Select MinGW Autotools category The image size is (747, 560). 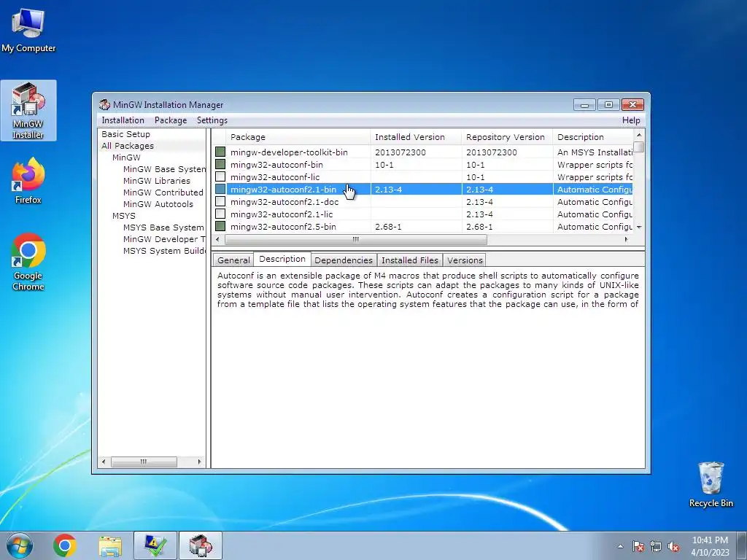pyautogui.click(x=158, y=204)
